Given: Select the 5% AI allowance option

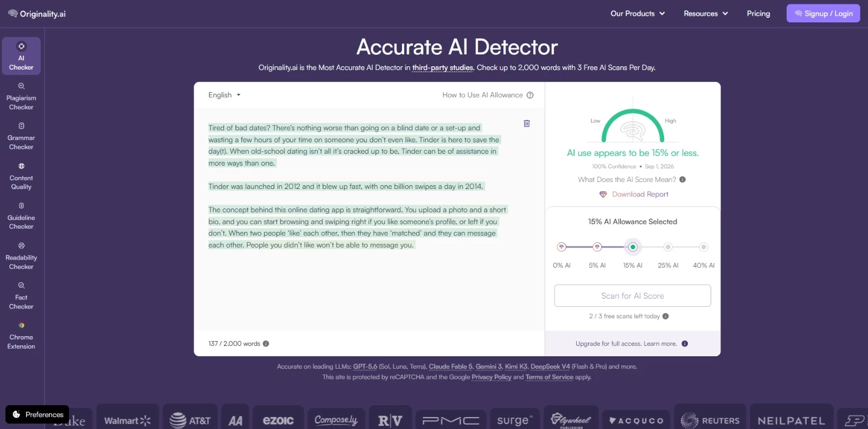Looking at the screenshot, I should pyautogui.click(x=597, y=247).
